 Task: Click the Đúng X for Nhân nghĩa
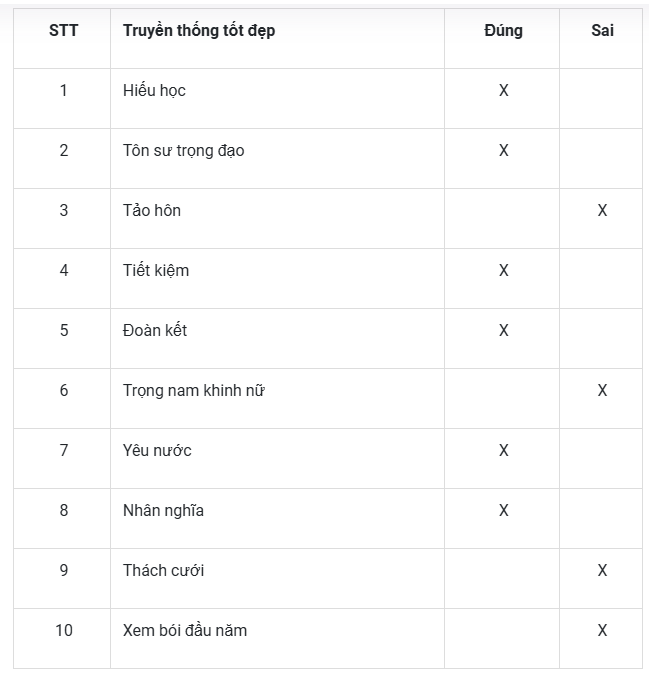point(504,510)
